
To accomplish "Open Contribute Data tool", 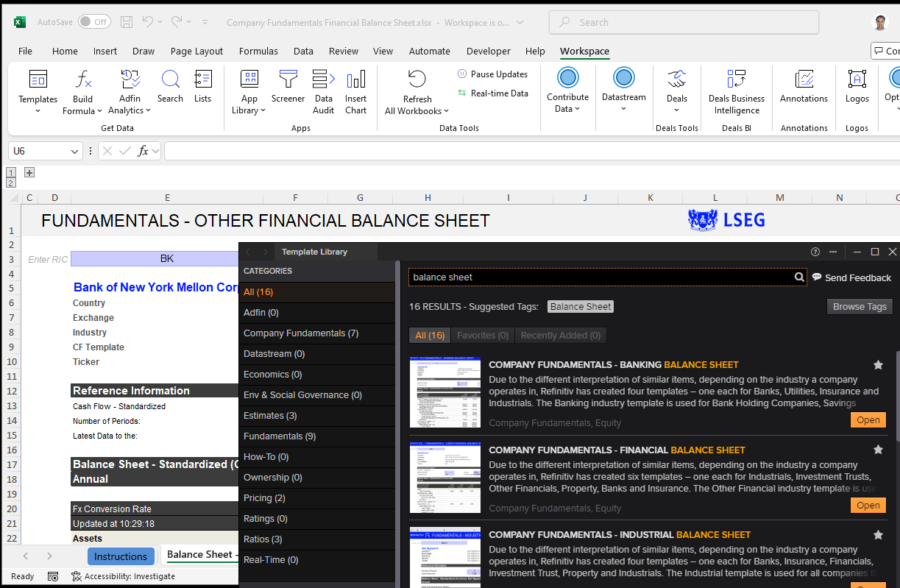I will [567, 90].
